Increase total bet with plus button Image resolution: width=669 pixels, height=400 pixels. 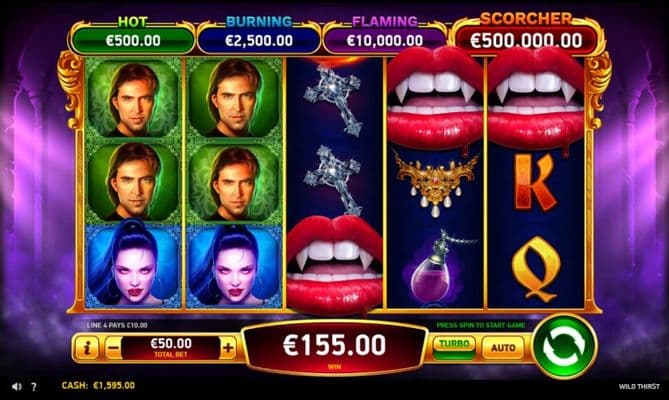[x=228, y=348]
